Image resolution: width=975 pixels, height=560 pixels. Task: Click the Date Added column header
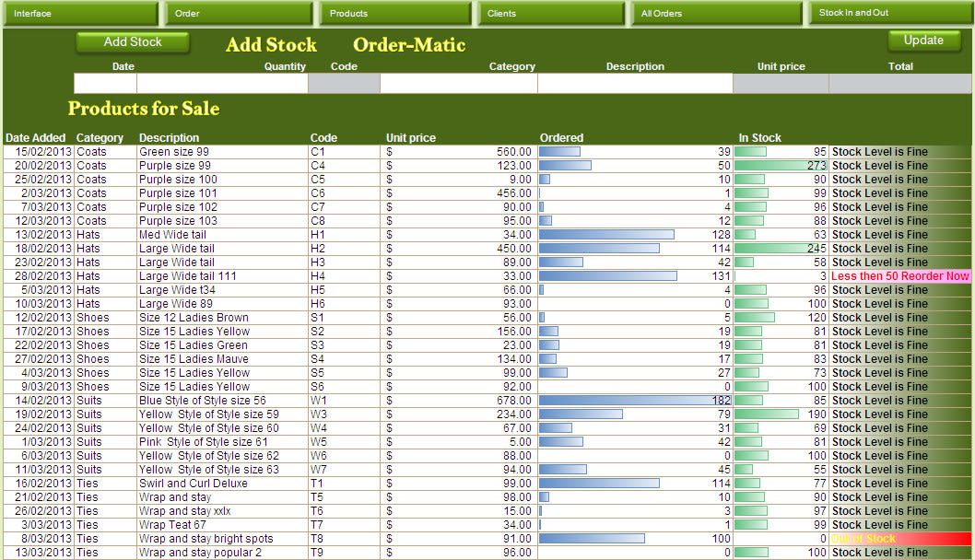tap(36, 138)
